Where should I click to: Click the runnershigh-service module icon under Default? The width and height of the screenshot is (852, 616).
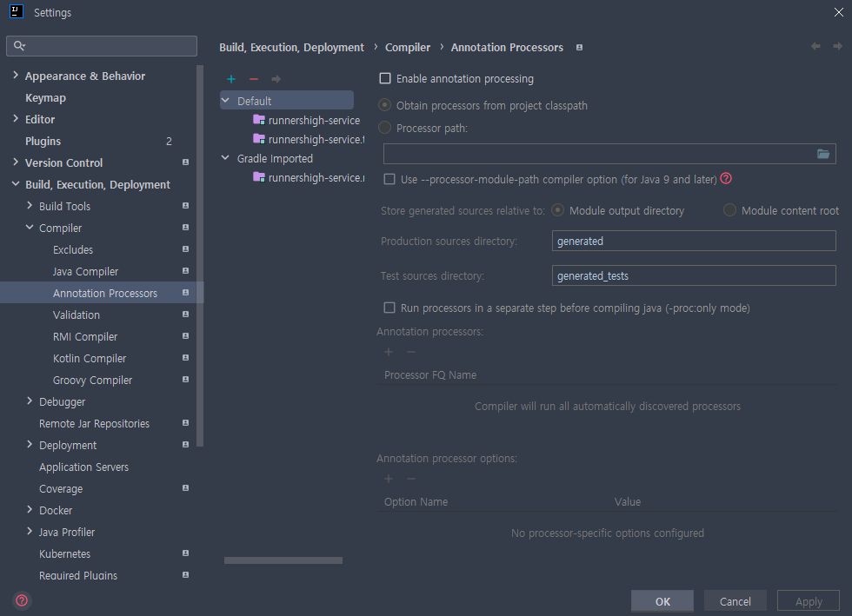point(257,120)
